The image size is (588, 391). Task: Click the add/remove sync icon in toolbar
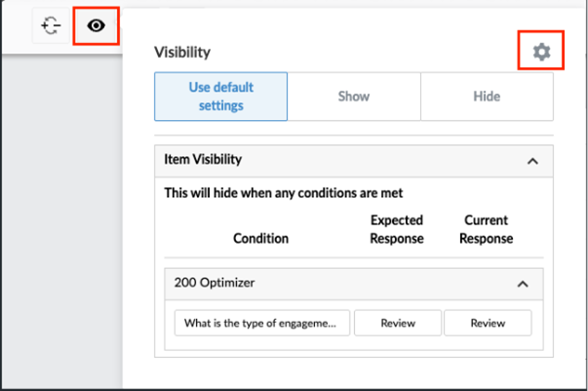point(51,26)
